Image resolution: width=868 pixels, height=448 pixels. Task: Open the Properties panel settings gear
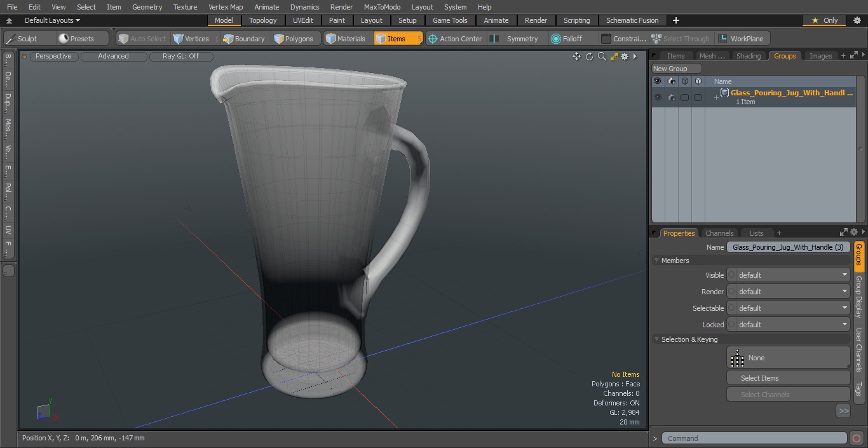pyautogui.click(x=854, y=233)
